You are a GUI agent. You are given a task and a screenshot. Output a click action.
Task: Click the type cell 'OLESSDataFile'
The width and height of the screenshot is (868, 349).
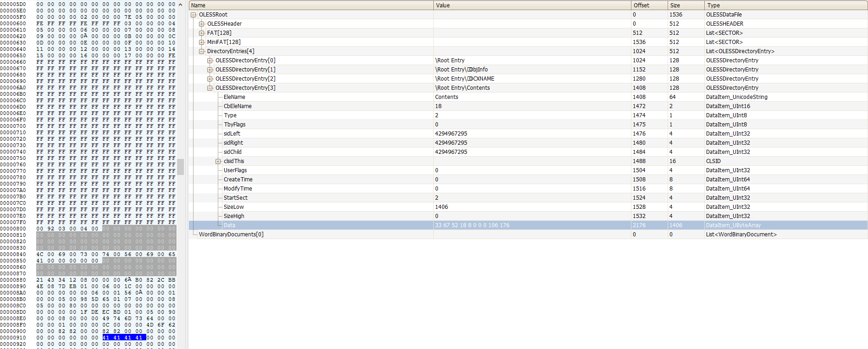click(x=724, y=15)
